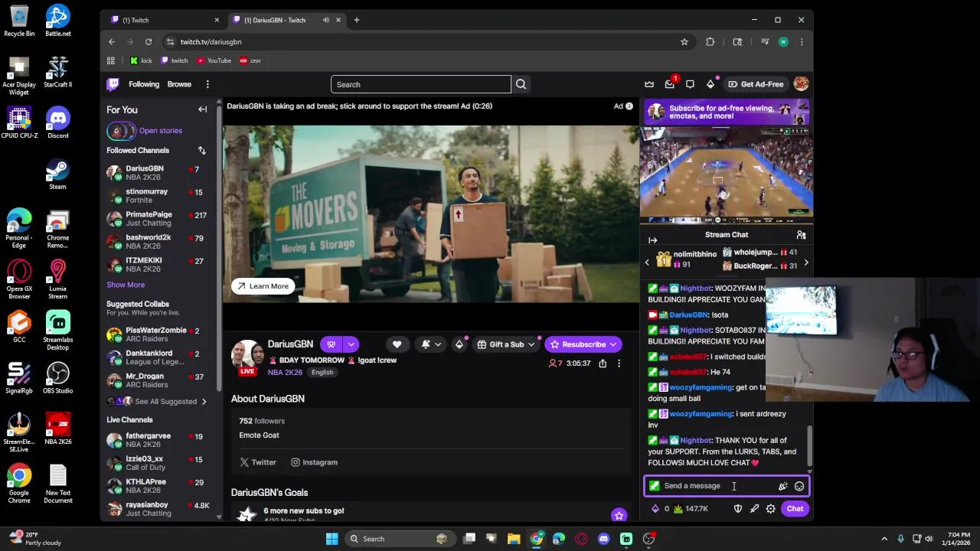Click the Subscribe for ad-free viewing banner
Viewport: 980px width, 551px height.
pos(727,112)
